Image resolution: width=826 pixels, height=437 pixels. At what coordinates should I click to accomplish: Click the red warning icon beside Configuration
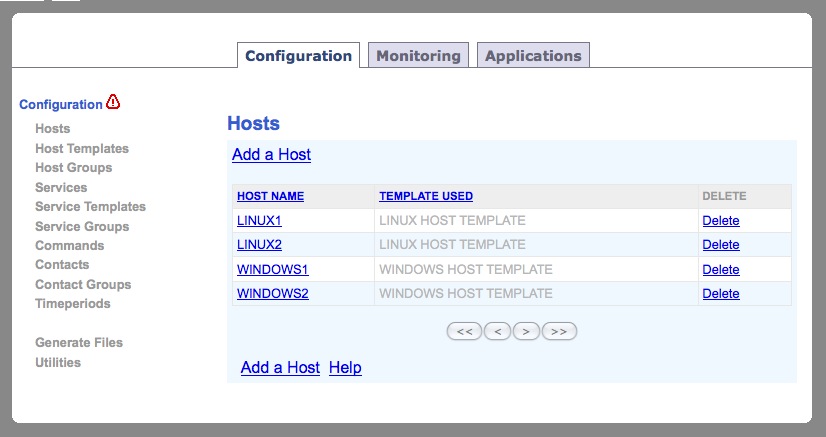point(113,102)
